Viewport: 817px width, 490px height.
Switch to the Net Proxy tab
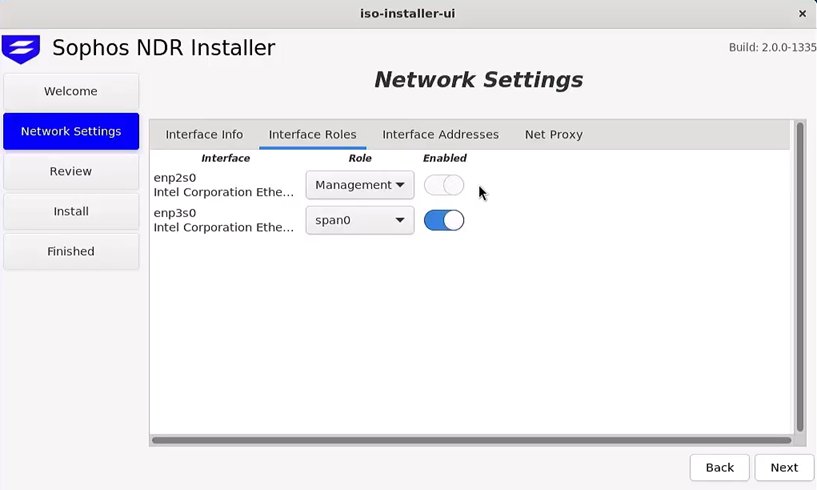click(x=554, y=134)
